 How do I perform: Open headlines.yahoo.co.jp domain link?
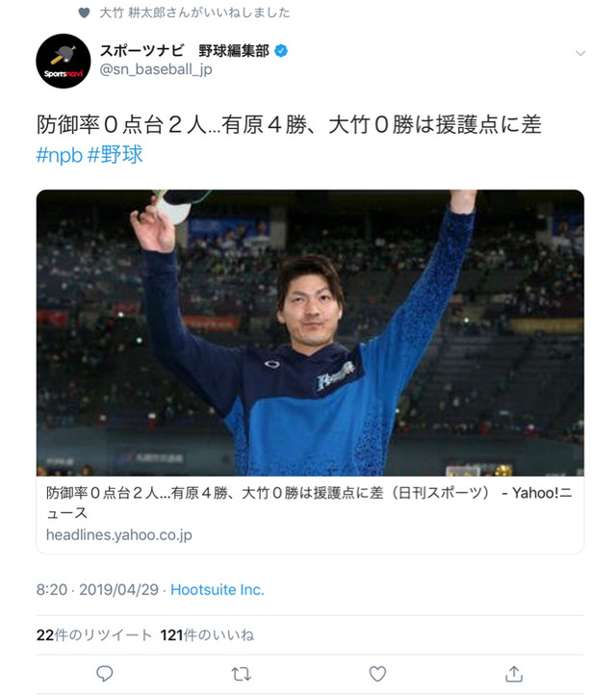pyautogui.click(x=119, y=534)
